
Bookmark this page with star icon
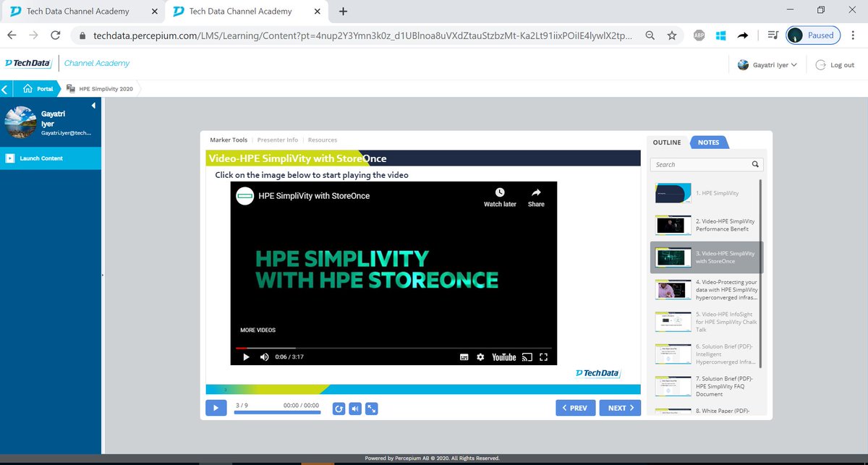672,35
